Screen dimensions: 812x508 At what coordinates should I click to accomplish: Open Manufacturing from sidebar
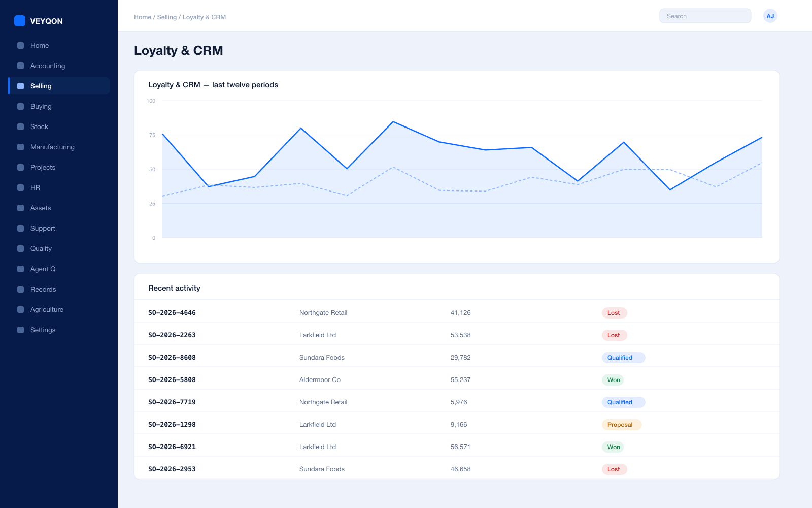pos(59,147)
